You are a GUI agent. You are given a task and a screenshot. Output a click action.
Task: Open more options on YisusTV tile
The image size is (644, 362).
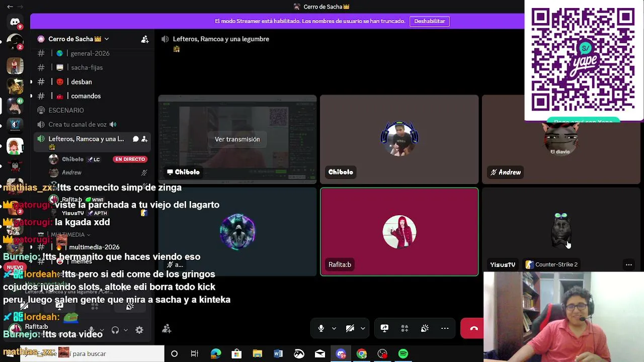click(x=628, y=264)
